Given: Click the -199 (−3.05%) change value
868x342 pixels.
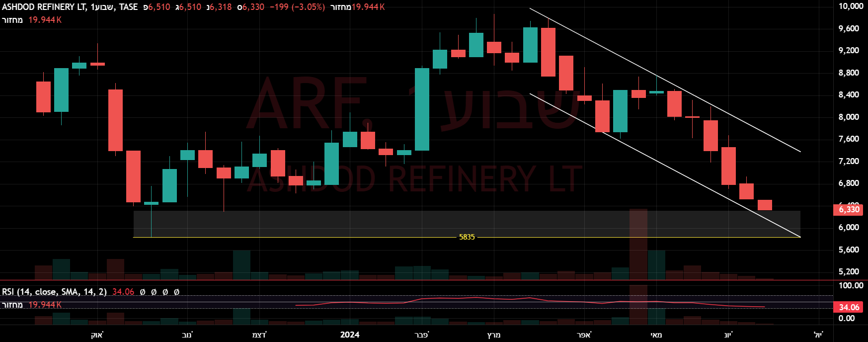Looking at the screenshot, I should pyautogui.click(x=297, y=7).
